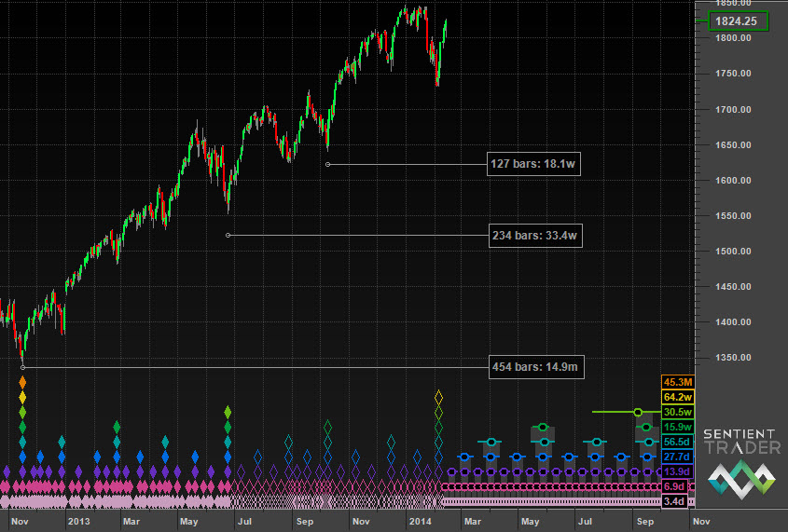Click the 1800.00 price axis label
788x532 pixels.
(733, 37)
